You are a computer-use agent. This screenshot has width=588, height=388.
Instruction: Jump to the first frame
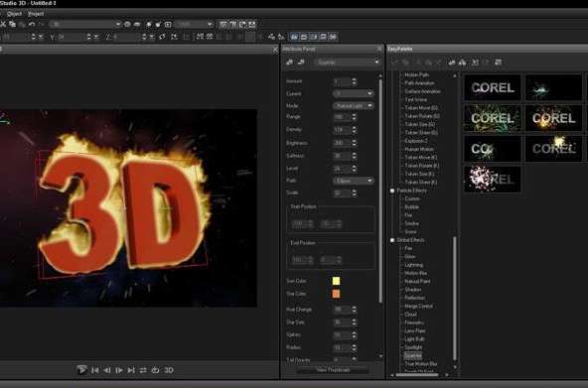click(x=95, y=370)
